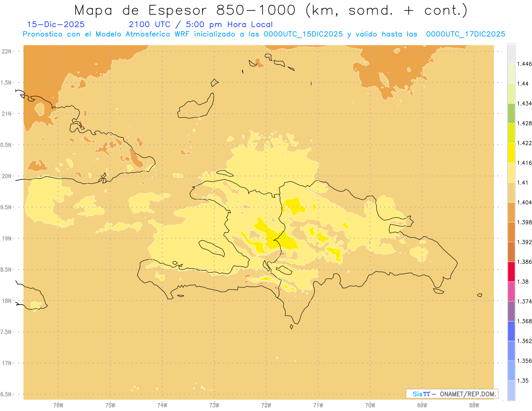Click the longitude label "73W"
Viewport: 532px width, 411px height.
coord(214,405)
